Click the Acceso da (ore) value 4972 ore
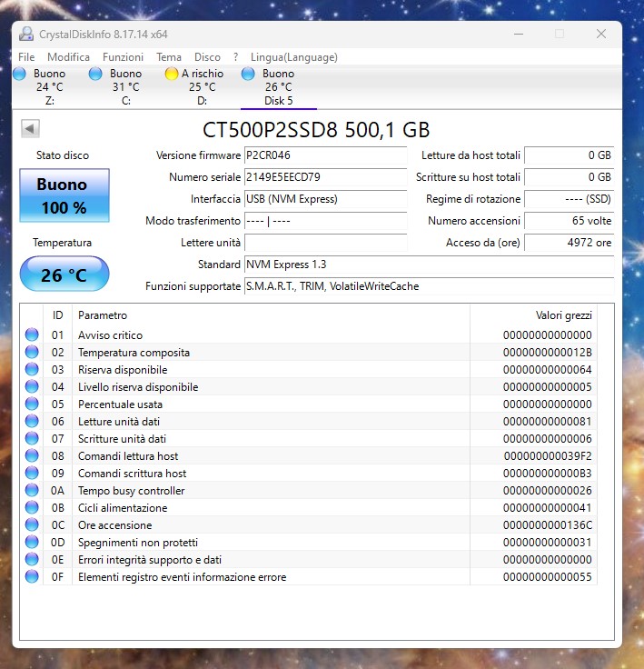Screen dimensions: 644x669 (x=569, y=243)
